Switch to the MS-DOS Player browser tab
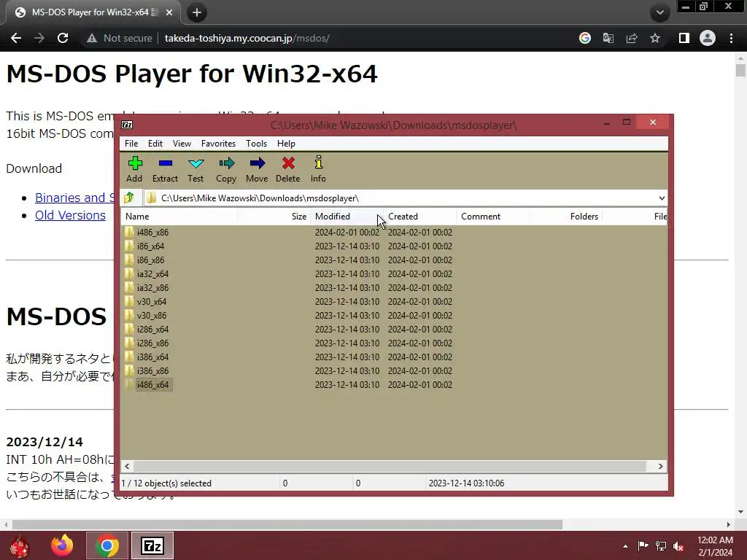 (x=93, y=12)
